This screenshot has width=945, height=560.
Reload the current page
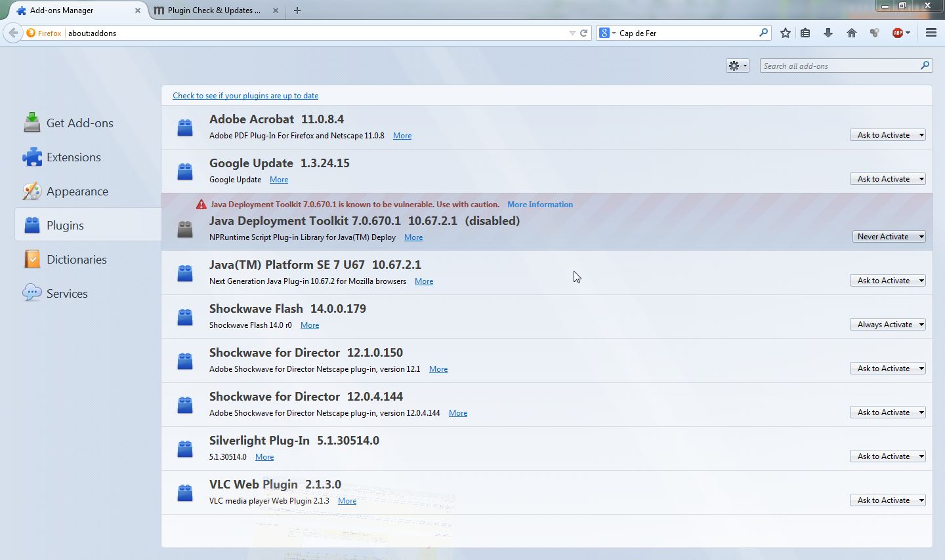click(583, 33)
